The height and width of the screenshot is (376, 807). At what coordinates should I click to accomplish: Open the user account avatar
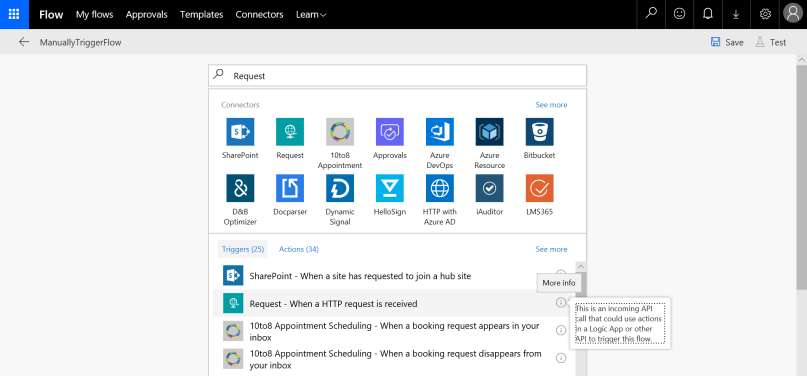(793, 14)
